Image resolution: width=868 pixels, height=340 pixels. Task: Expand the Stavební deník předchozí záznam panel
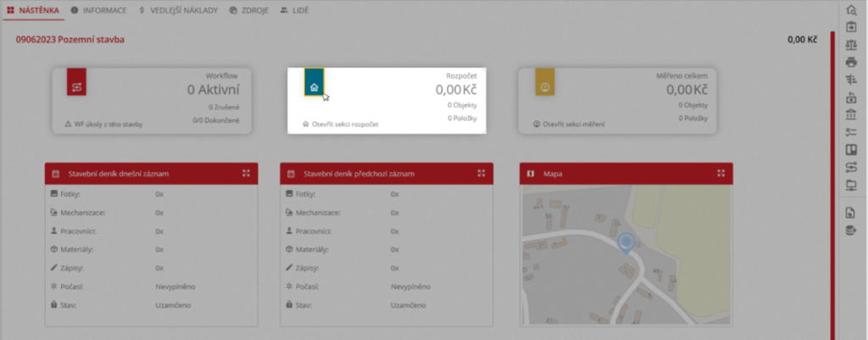pos(481,173)
